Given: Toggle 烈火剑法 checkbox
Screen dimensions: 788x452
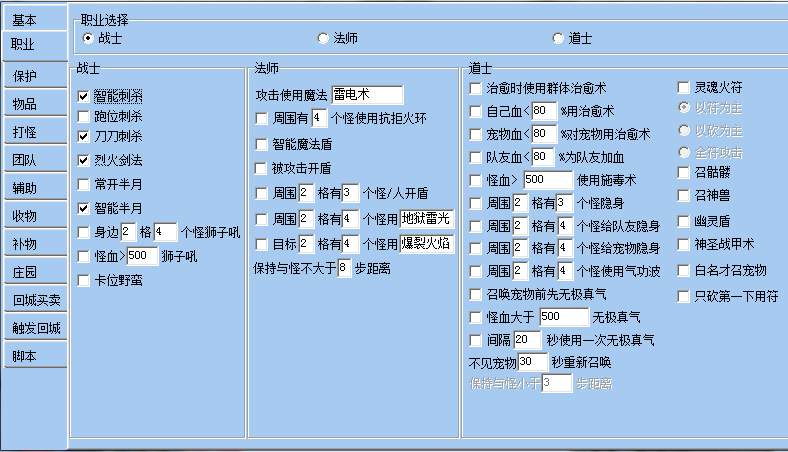Looking at the screenshot, I should pyautogui.click(x=83, y=160).
